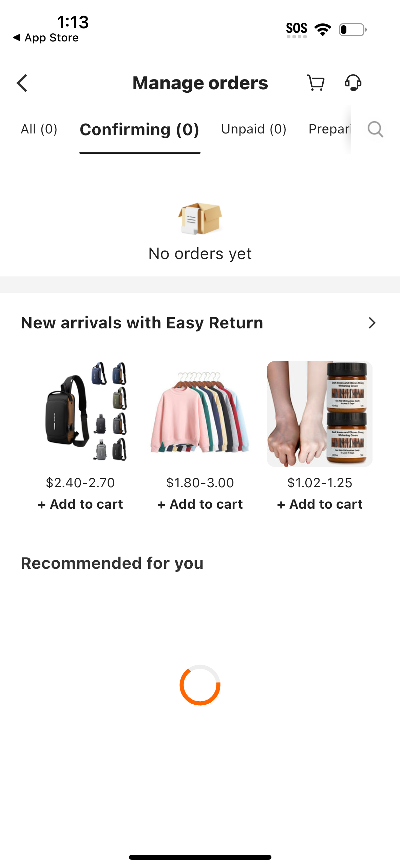Click the $1.80-3.00 price label
This screenshot has width=400, height=868.
click(x=199, y=483)
